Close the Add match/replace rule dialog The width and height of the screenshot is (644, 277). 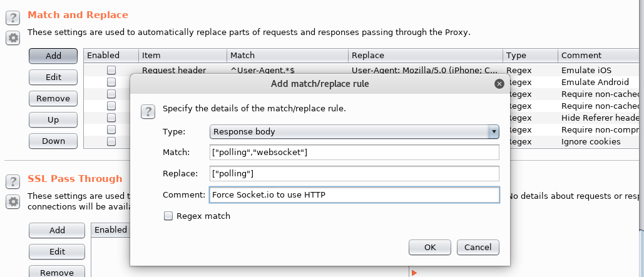pos(499,84)
